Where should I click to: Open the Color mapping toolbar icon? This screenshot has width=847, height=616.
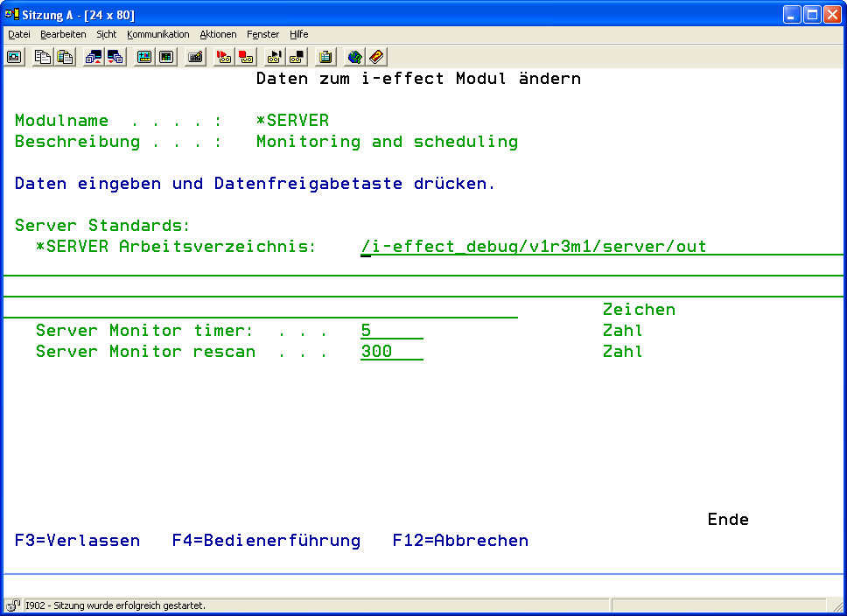pos(166,57)
